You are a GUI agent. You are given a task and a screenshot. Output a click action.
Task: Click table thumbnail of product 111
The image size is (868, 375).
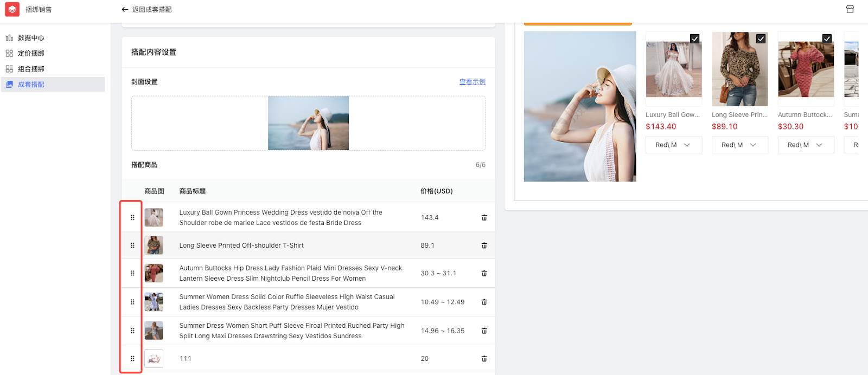pyautogui.click(x=154, y=359)
